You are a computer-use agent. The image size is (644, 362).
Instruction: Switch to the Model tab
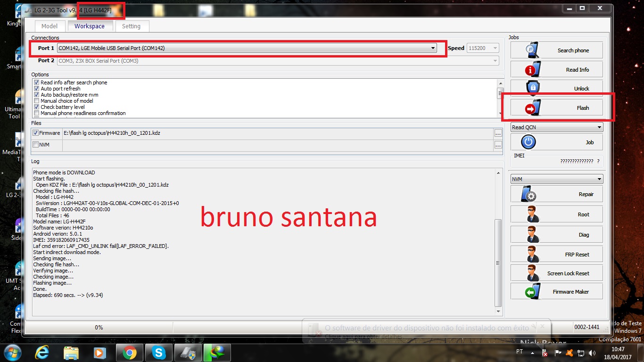[50, 26]
